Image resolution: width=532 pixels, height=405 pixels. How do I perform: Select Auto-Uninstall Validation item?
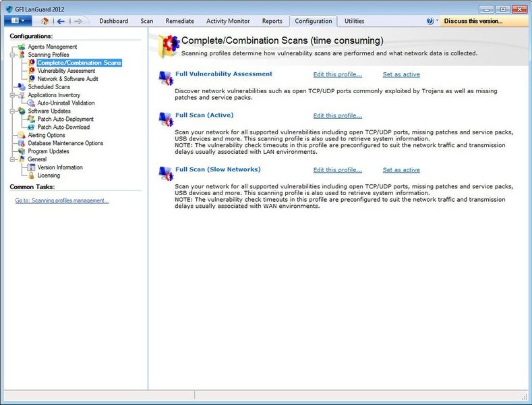point(66,103)
